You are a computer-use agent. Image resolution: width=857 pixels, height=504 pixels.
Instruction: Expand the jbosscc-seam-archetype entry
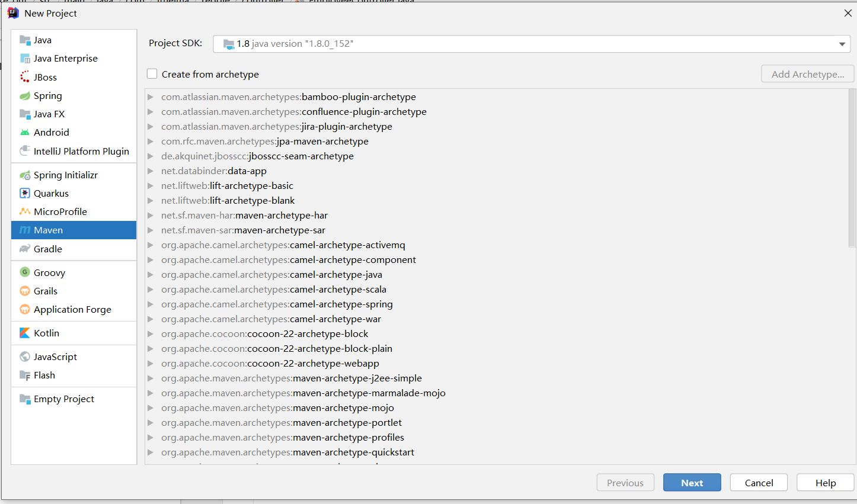point(151,156)
